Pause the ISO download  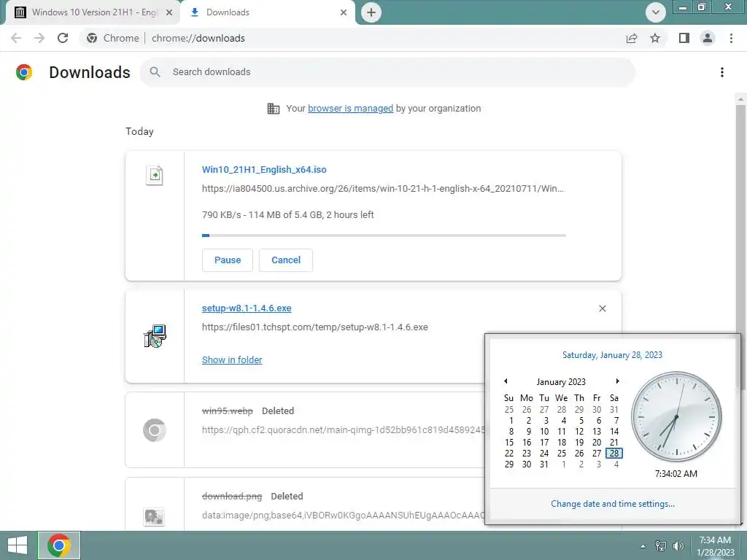coord(228,260)
